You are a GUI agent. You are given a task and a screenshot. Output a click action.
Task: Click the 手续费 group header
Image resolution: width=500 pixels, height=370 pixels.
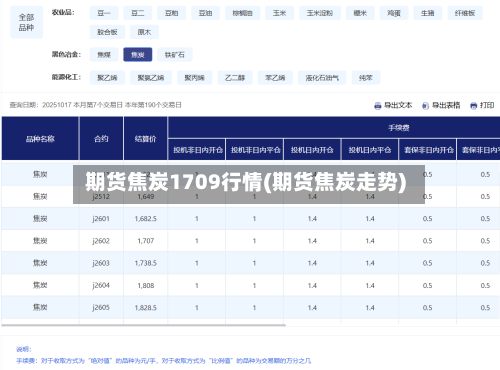tap(399, 128)
